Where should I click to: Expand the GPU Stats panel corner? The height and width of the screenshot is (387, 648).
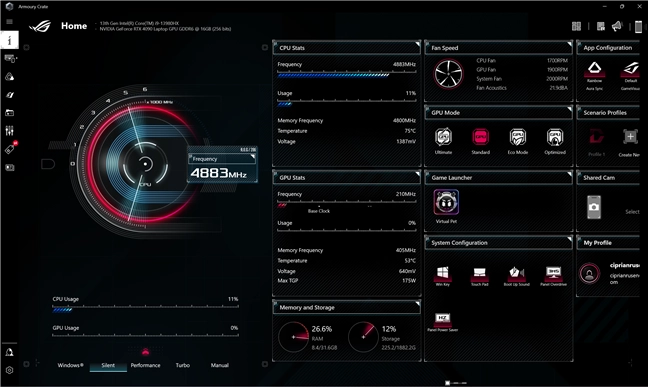pyautogui.click(x=417, y=174)
